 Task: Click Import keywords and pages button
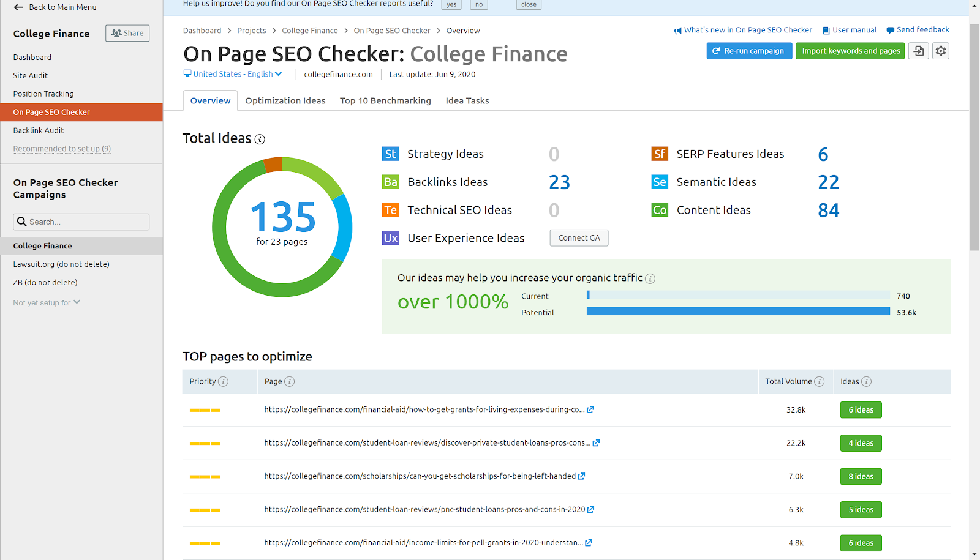pyautogui.click(x=850, y=51)
